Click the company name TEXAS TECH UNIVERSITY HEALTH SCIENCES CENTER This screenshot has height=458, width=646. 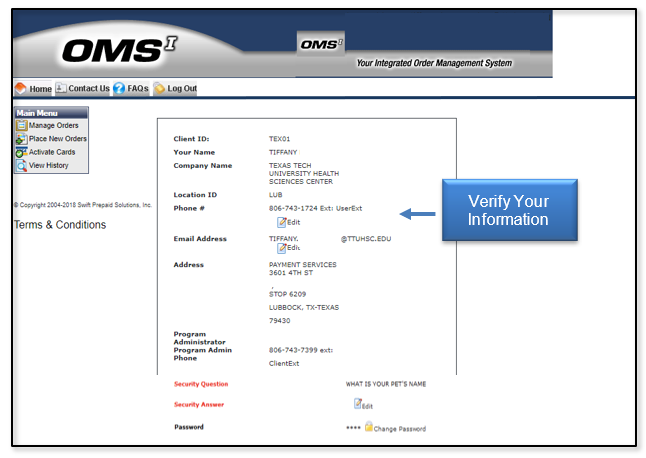[304, 173]
